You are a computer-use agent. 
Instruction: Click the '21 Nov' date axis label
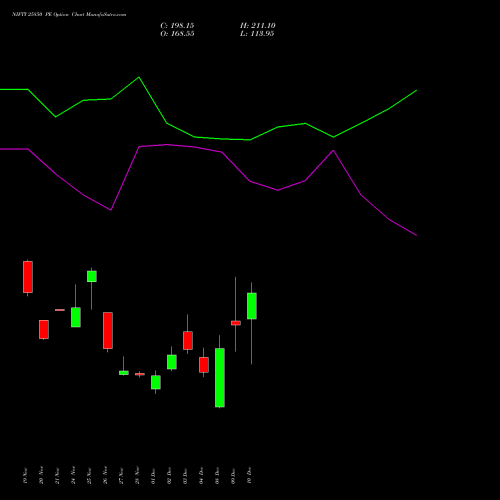[x=58, y=476]
